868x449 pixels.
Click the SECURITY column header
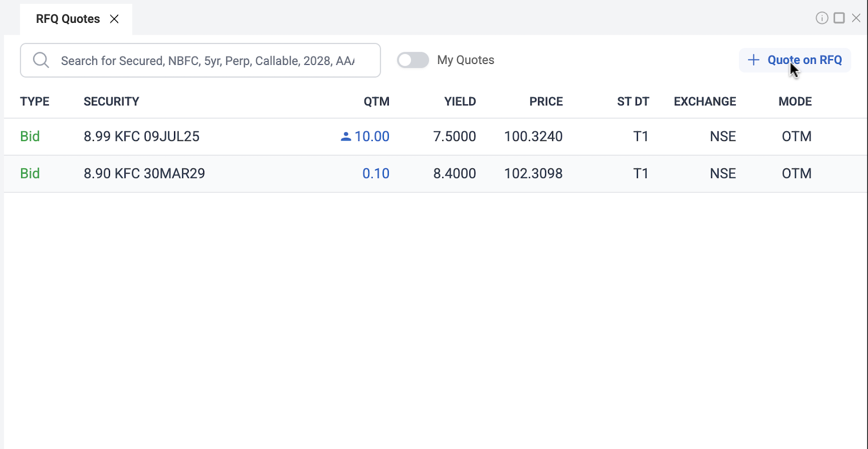[x=111, y=102]
